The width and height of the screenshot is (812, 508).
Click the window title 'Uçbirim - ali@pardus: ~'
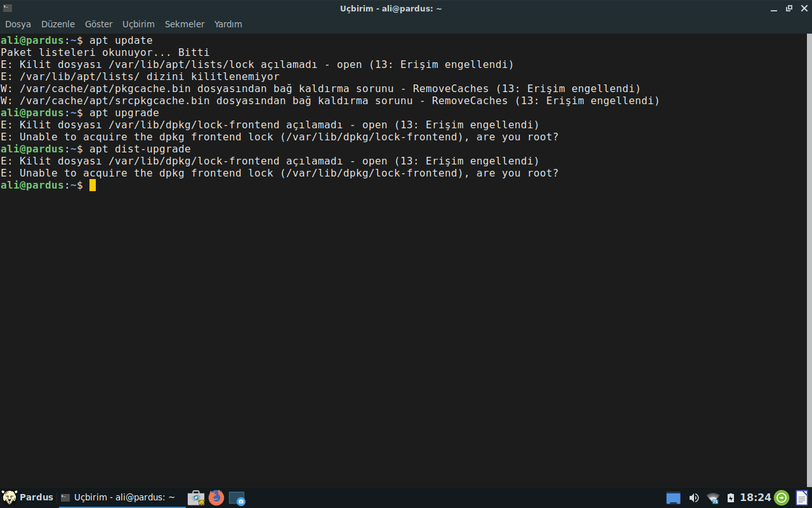(x=391, y=8)
